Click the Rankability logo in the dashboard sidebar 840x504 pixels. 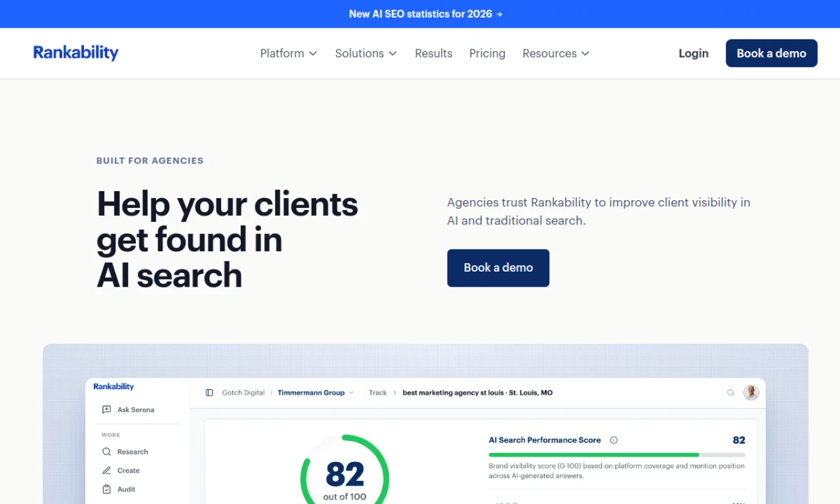(x=114, y=387)
